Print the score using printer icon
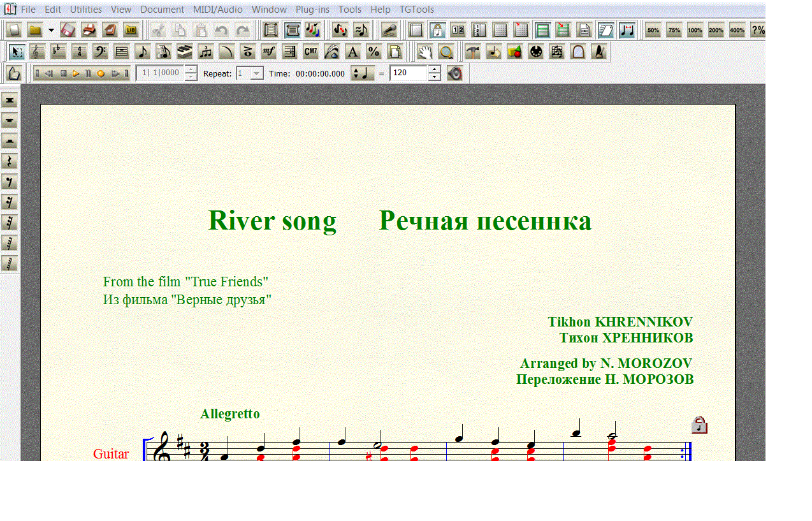This screenshot has height=521, width=812. [89, 30]
